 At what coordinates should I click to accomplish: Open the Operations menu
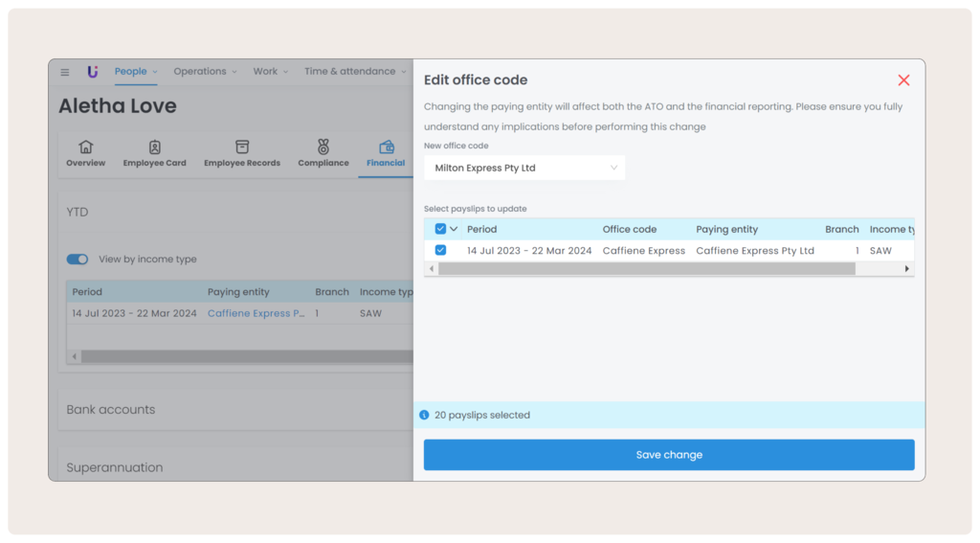[206, 72]
